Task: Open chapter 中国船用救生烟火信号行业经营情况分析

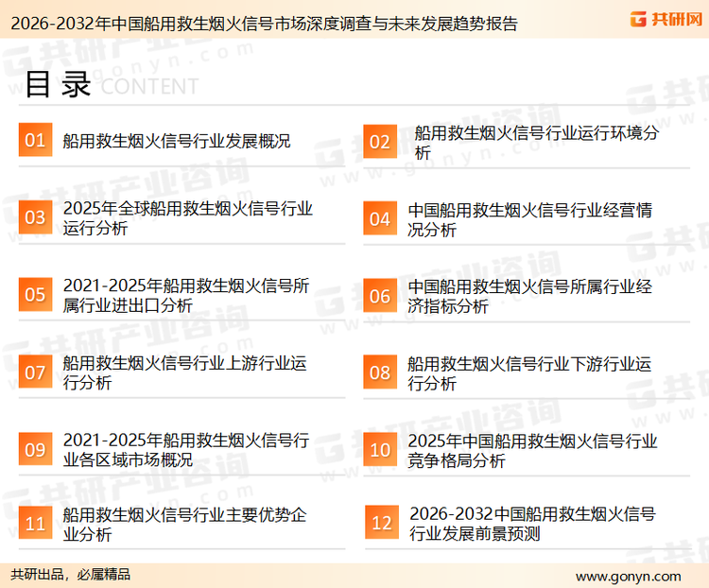Action: pos(530,220)
